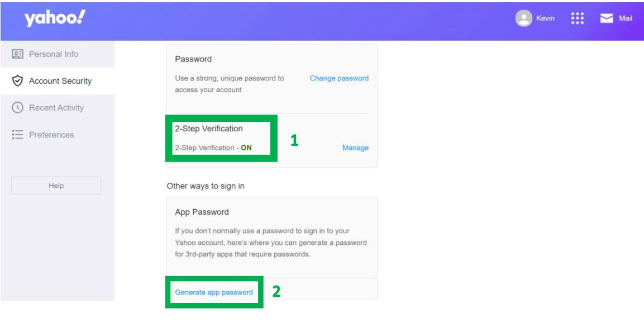The height and width of the screenshot is (327, 644).
Task: Click the Help button
Action: coord(56,186)
